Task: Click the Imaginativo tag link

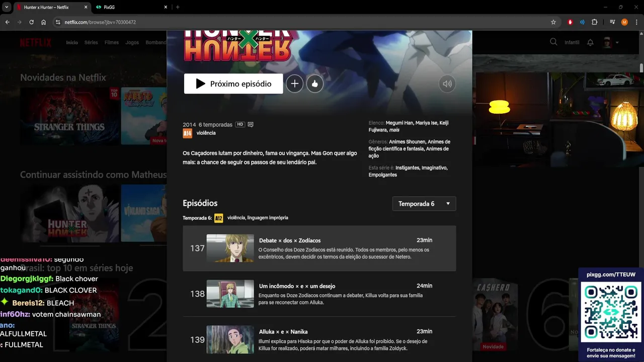Action: (434, 168)
